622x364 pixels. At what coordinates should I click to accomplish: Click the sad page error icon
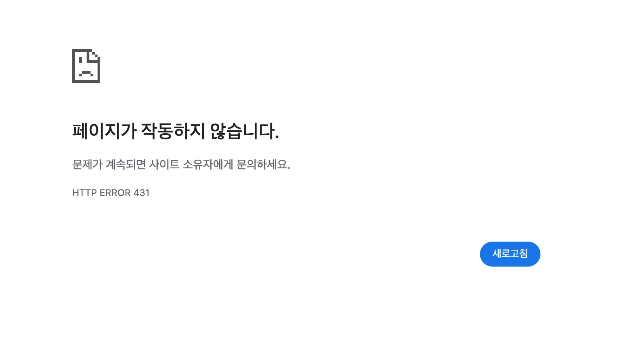click(x=86, y=66)
